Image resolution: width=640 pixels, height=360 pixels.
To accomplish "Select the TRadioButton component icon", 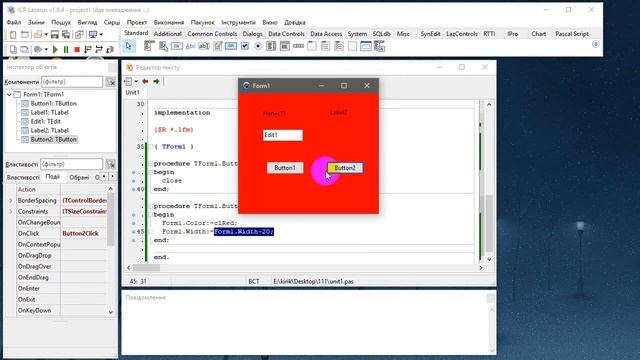I will click(x=258, y=47).
